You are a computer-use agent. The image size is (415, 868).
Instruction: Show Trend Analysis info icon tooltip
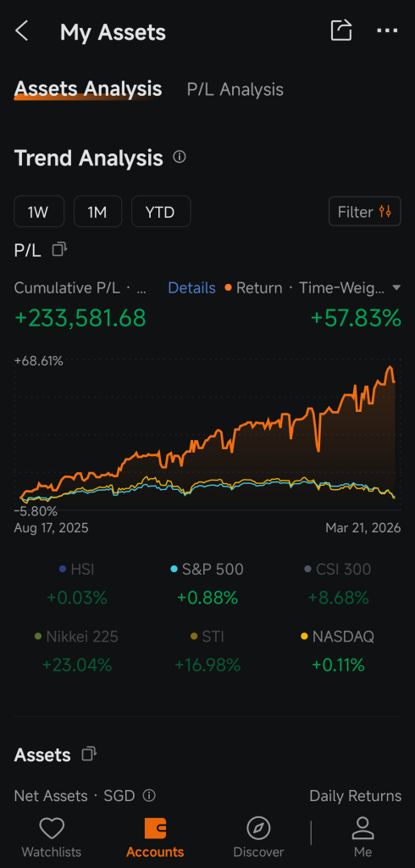point(180,157)
